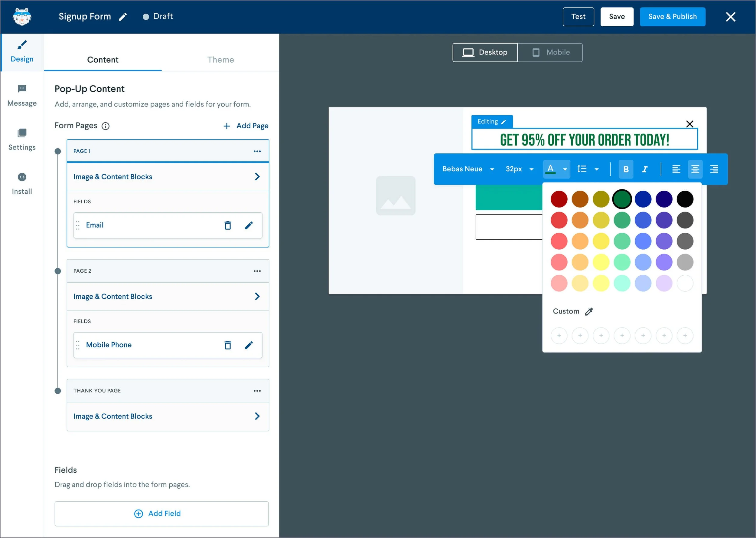Open the Bebas Neue font dropdown
The width and height of the screenshot is (756, 538).
(468, 169)
